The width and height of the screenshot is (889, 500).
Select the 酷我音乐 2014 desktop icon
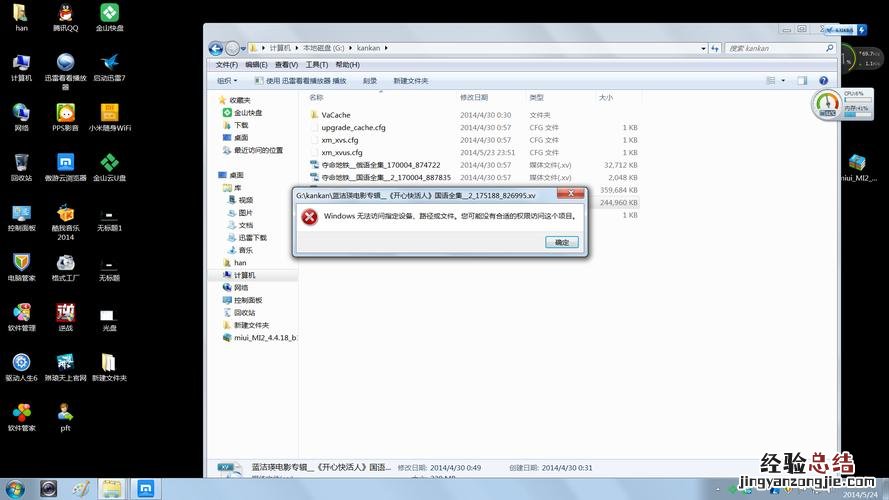tap(66, 222)
